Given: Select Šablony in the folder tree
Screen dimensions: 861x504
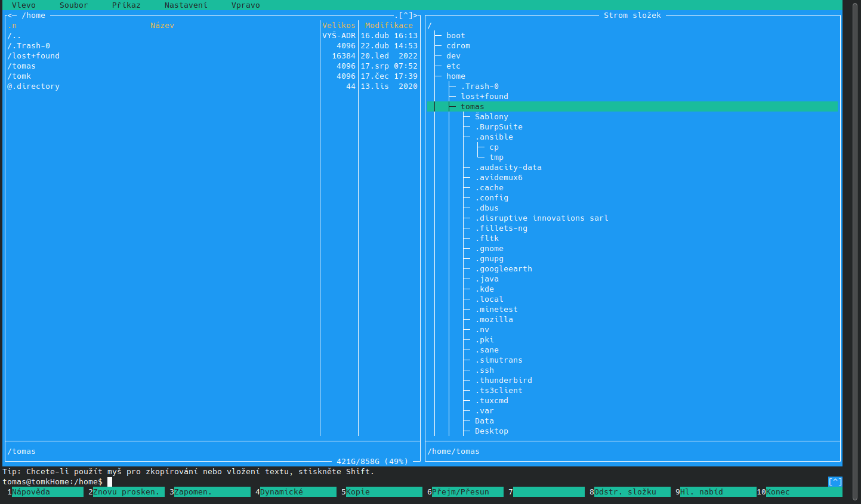Looking at the screenshot, I should (x=492, y=117).
